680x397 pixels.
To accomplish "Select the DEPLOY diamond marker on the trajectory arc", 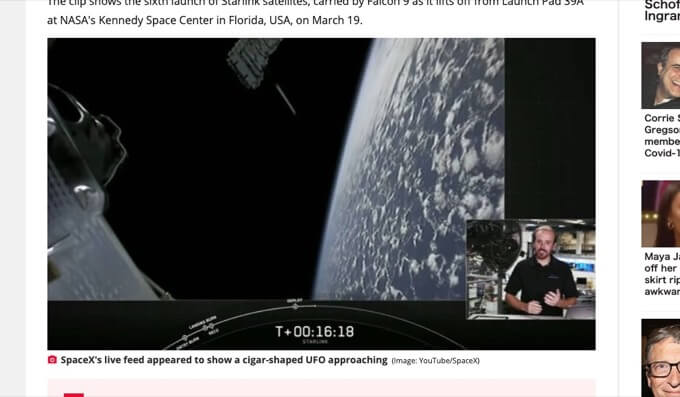I will point(295,306).
